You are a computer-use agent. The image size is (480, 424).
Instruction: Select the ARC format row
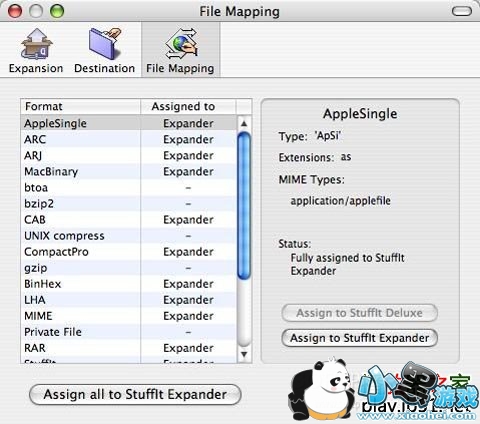click(x=128, y=139)
